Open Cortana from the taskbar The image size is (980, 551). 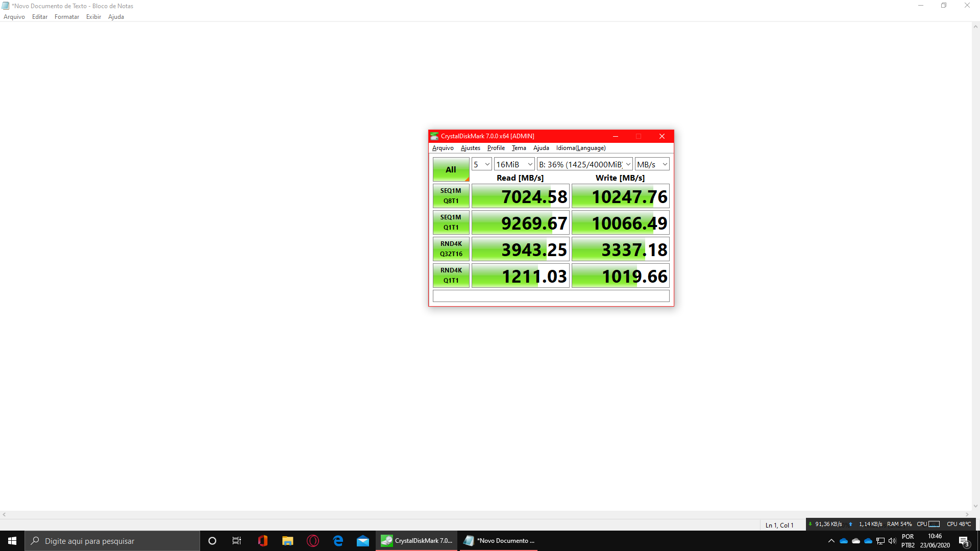(x=212, y=541)
